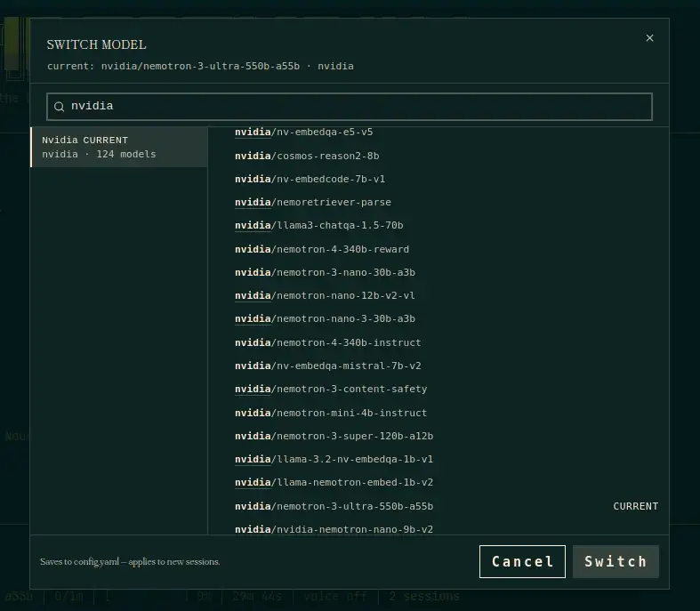Viewport: 700px width, 611px height.
Task: Select nvidia/nemotron-nano-12b-v2-vl model
Action: tap(439, 295)
